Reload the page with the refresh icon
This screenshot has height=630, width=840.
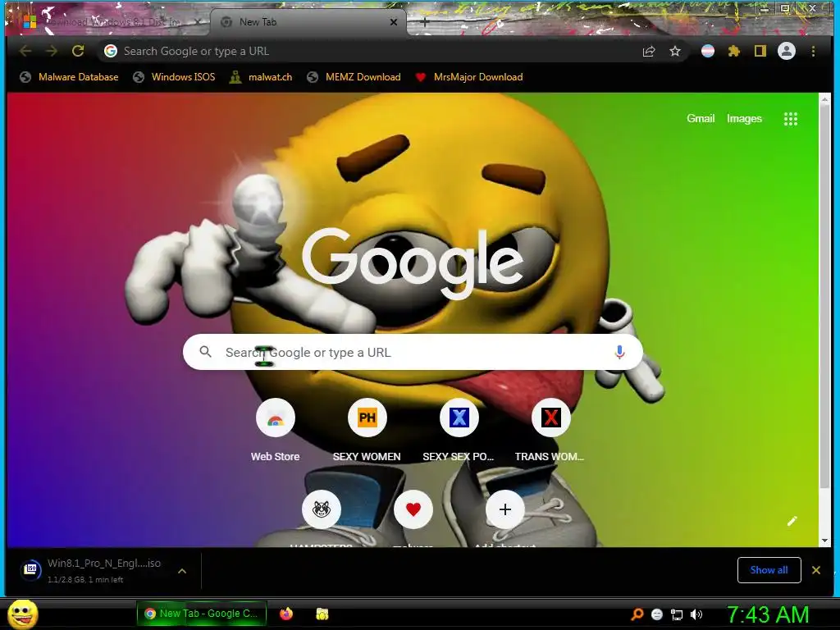coord(78,51)
